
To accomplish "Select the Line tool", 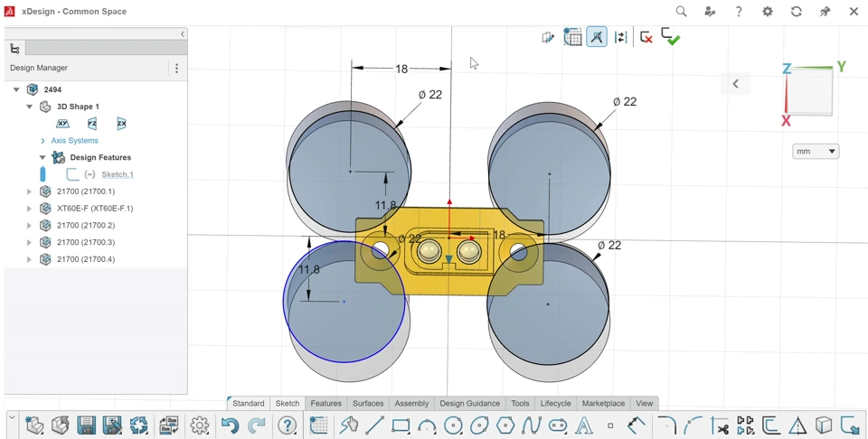I will [374, 425].
